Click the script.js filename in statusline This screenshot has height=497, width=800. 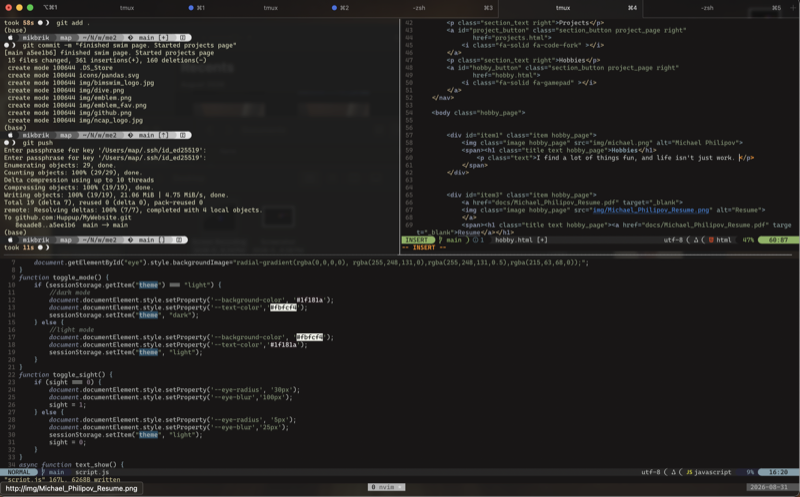click(92, 472)
